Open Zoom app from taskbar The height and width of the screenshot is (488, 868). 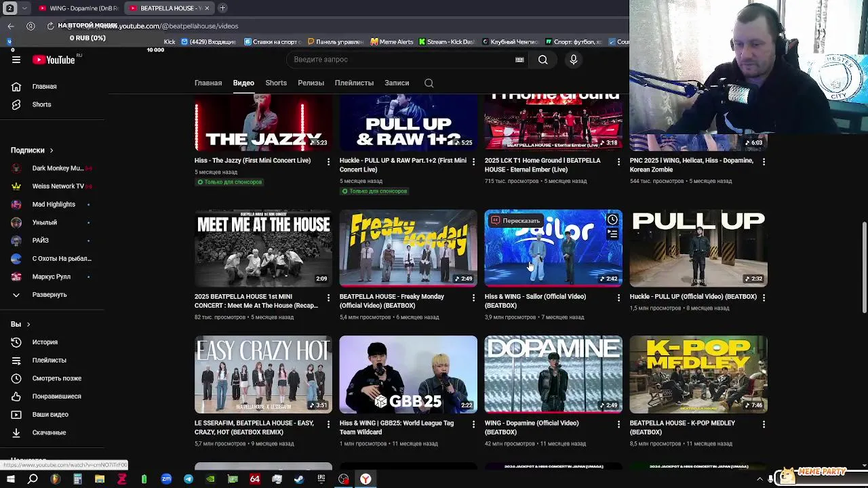[x=166, y=479]
